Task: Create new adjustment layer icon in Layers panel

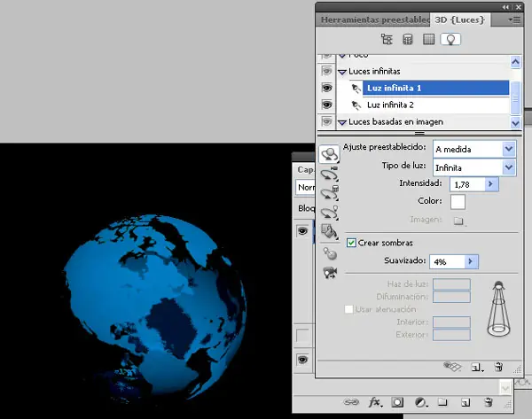Action: (x=420, y=402)
